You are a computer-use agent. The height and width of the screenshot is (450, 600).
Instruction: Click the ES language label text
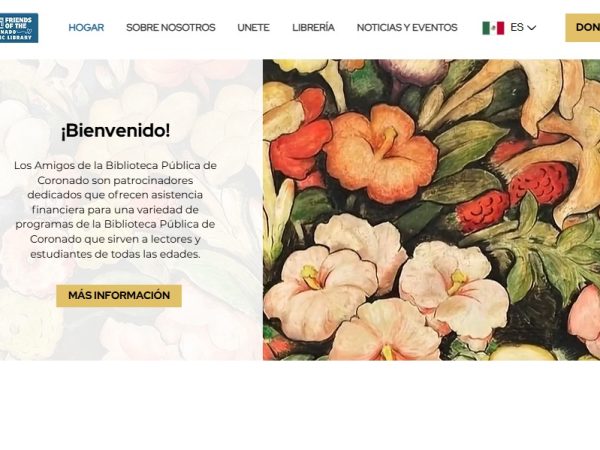coord(517,28)
